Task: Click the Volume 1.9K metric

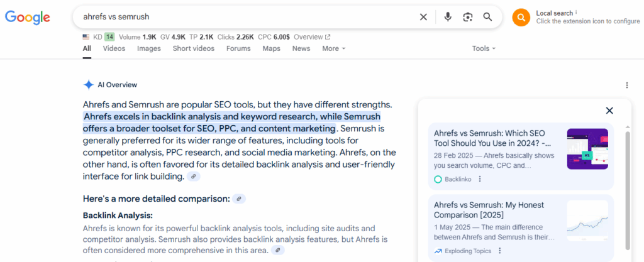Action: 138,37
